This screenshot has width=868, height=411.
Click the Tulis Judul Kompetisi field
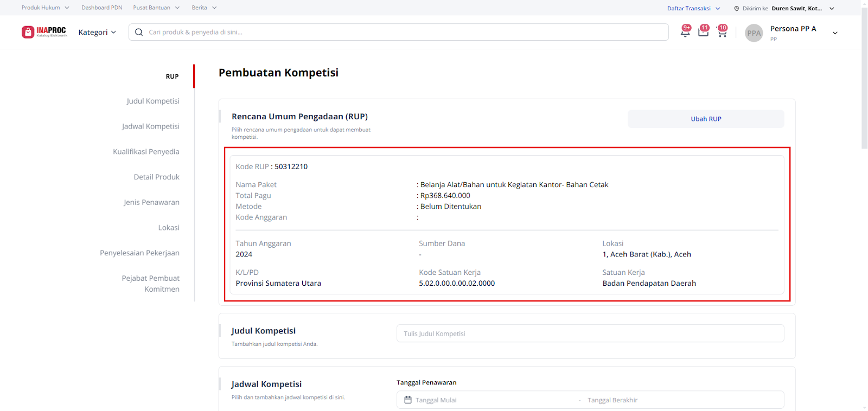pyautogui.click(x=590, y=333)
